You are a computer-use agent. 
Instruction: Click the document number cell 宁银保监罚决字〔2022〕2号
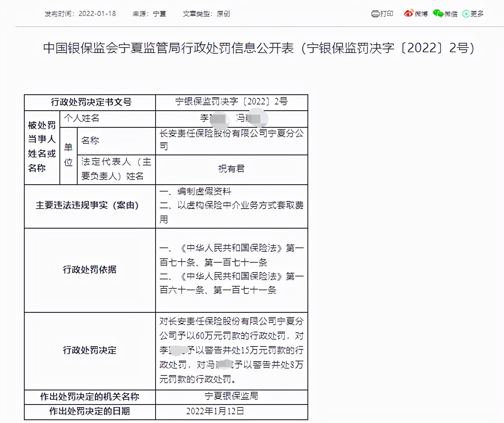(x=231, y=102)
